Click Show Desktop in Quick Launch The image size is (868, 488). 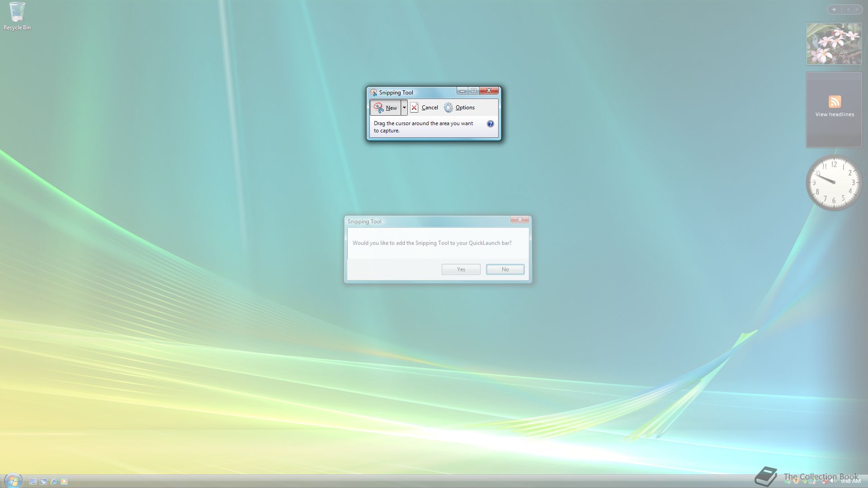(33, 482)
